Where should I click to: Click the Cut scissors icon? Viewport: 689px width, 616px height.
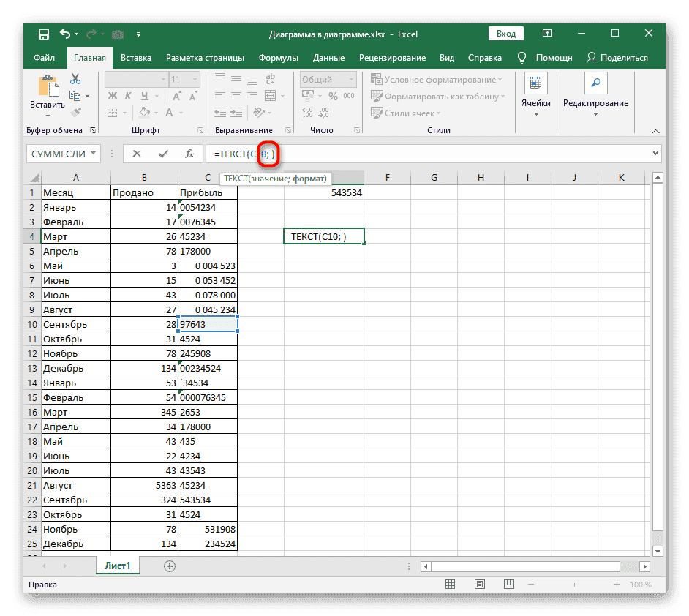pos(75,79)
